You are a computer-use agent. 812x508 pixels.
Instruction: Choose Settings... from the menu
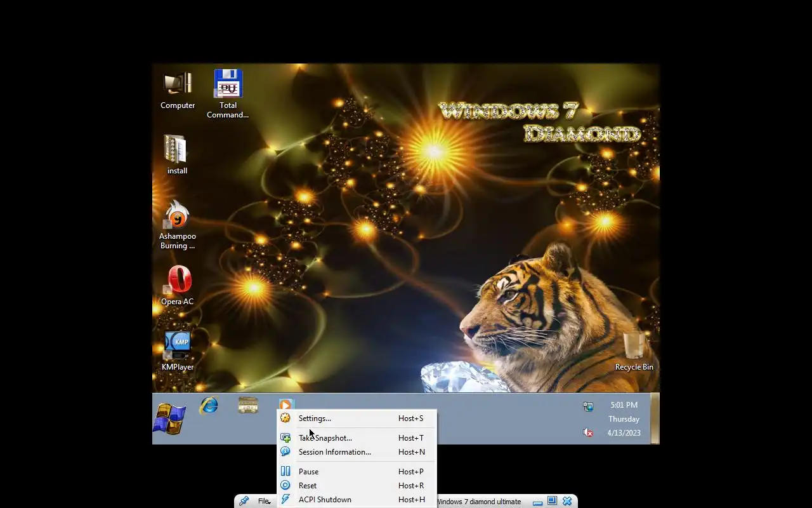[357, 418]
